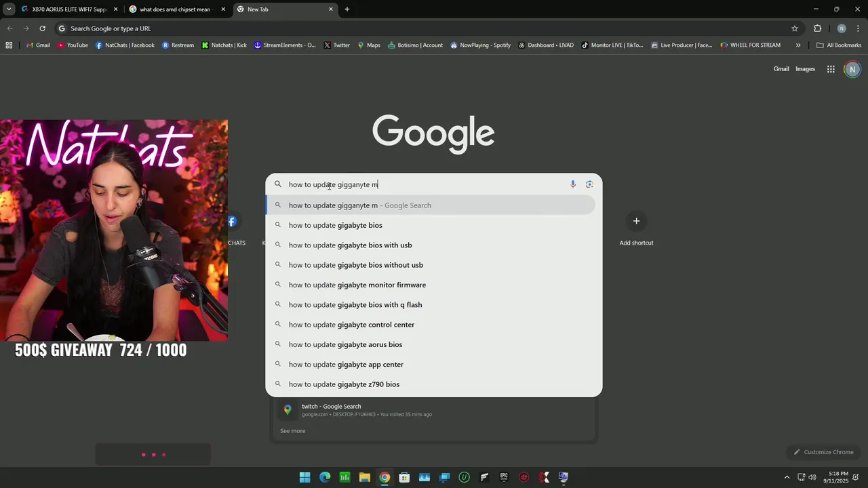Open the Google account profile avatar
Screen dimensions: 868x488
click(x=852, y=69)
